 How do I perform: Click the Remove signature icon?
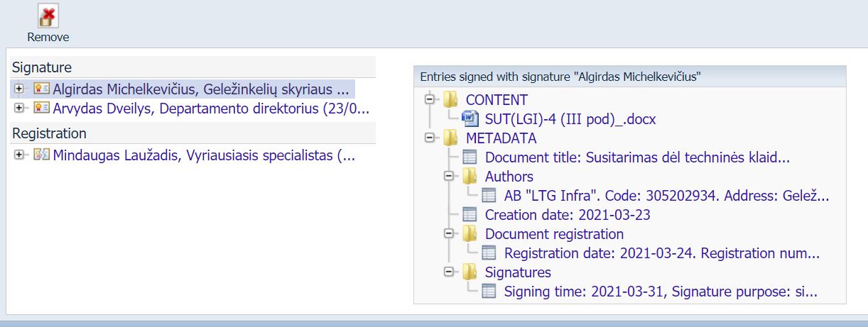tap(48, 16)
